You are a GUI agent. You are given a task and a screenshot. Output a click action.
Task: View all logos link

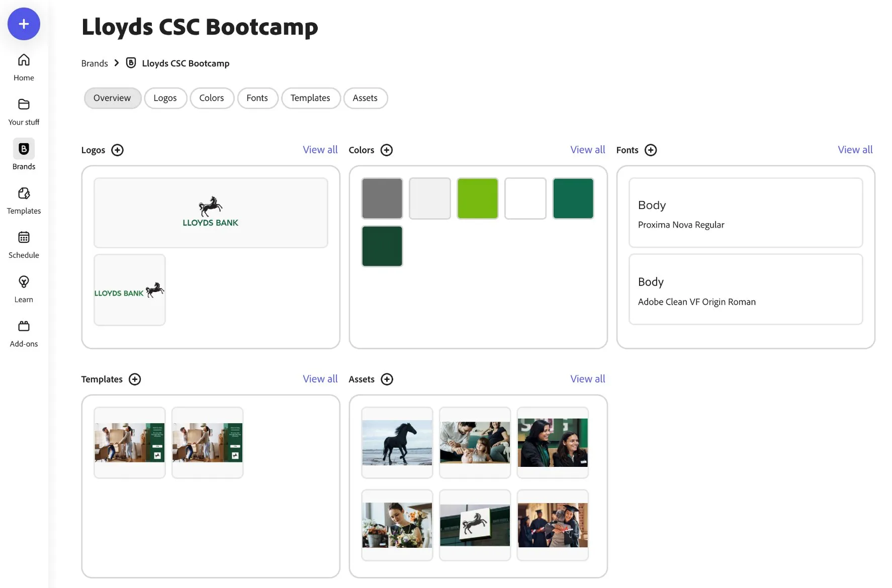pos(320,150)
